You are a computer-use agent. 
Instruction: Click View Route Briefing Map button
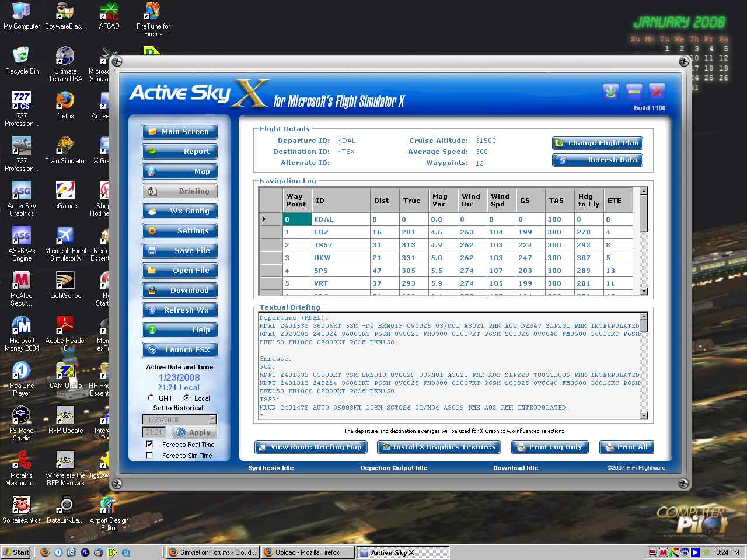point(310,447)
